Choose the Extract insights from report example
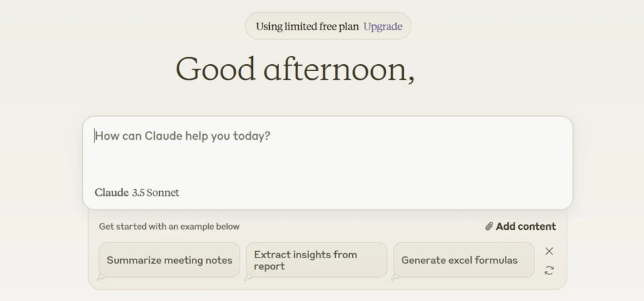This screenshot has width=644, height=301. click(x=316, y=260)
